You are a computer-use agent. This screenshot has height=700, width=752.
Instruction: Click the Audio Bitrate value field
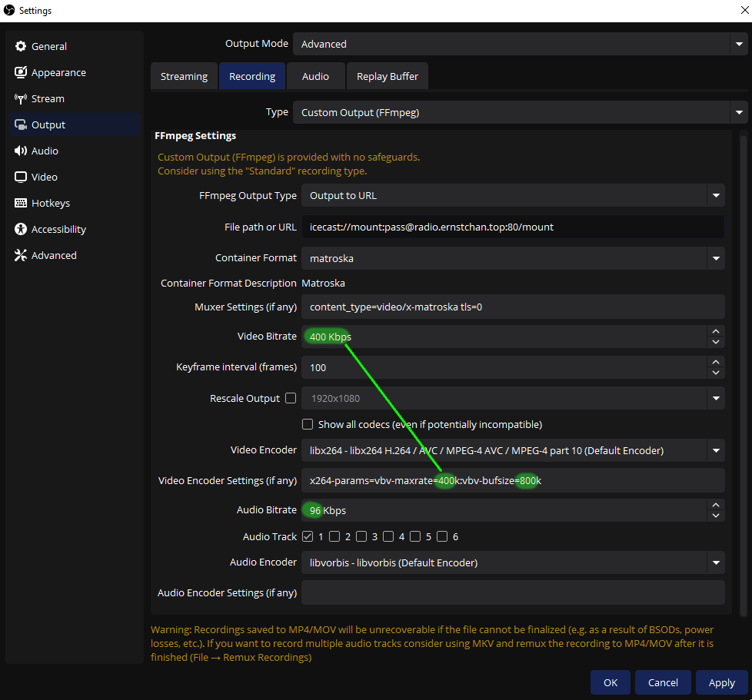[504, 510]
